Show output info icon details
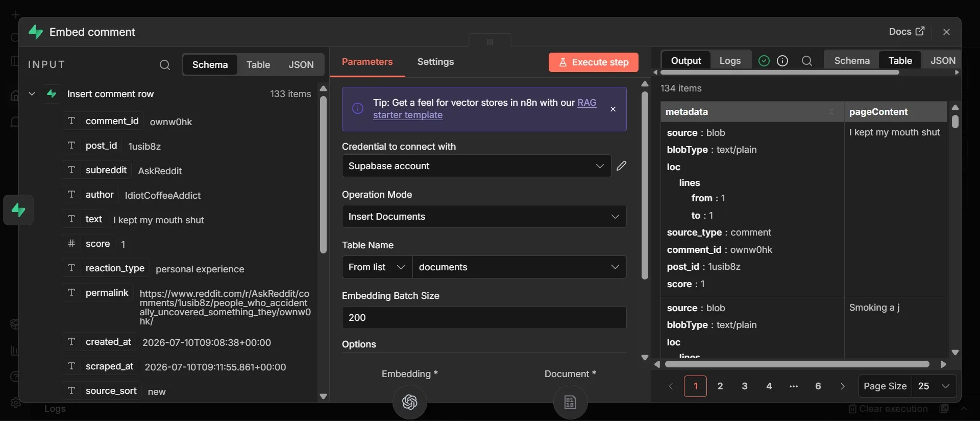The height and width of the screenshot is (421, 980). click(x=782, y=61)
